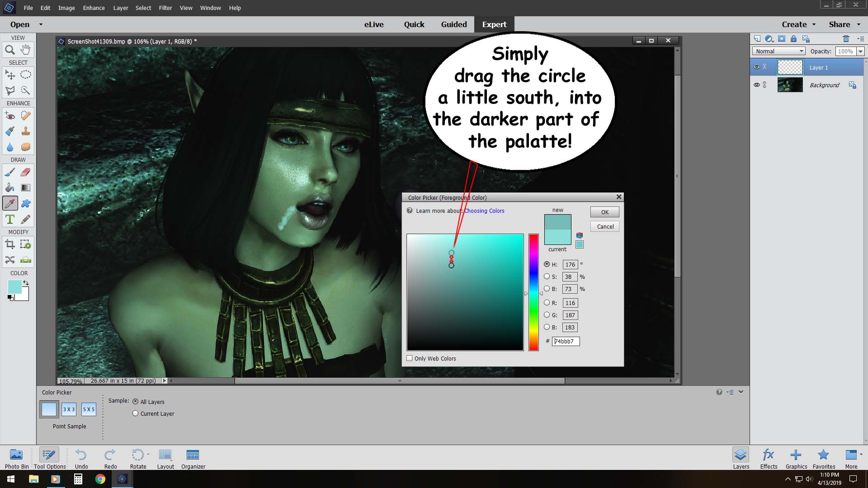Cancel the Color Picker dialog
The height and width of the screenshot is (488, 868).
click(604, 226)
